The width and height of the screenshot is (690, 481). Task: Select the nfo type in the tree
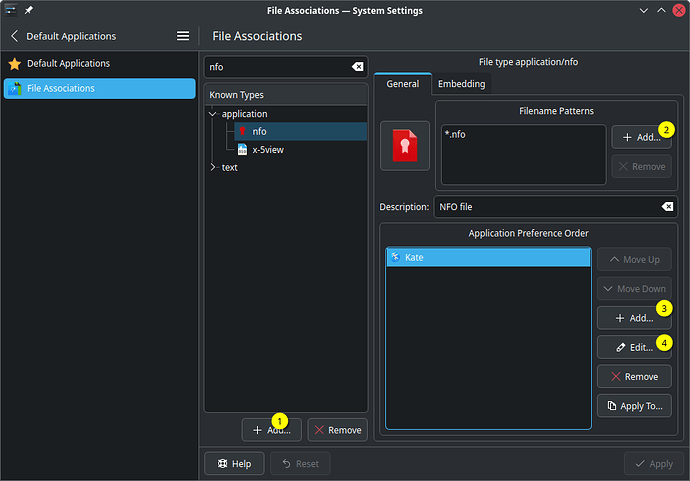point(301,132)
